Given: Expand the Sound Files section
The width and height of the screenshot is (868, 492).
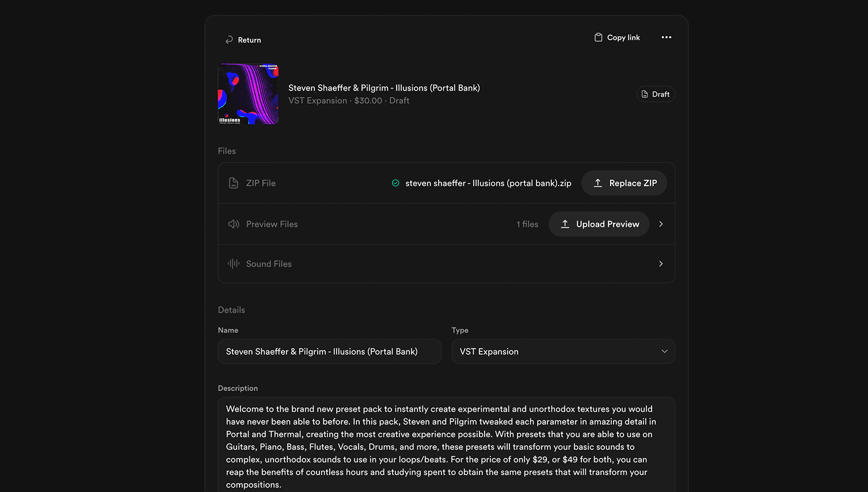Looking at the screenshot, I should click(x=660, y=263).
